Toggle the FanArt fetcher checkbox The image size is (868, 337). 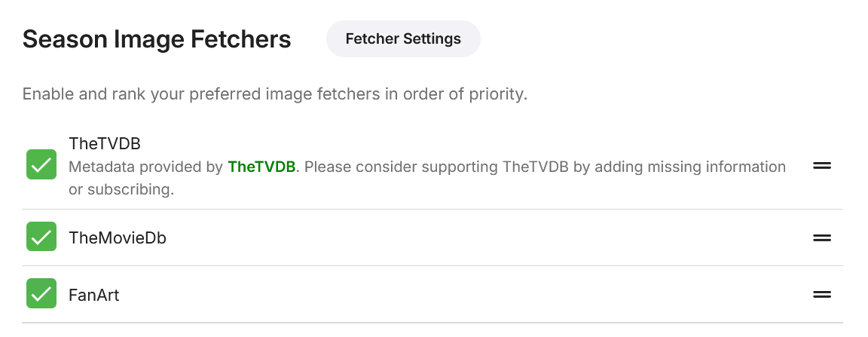[41, 294]
